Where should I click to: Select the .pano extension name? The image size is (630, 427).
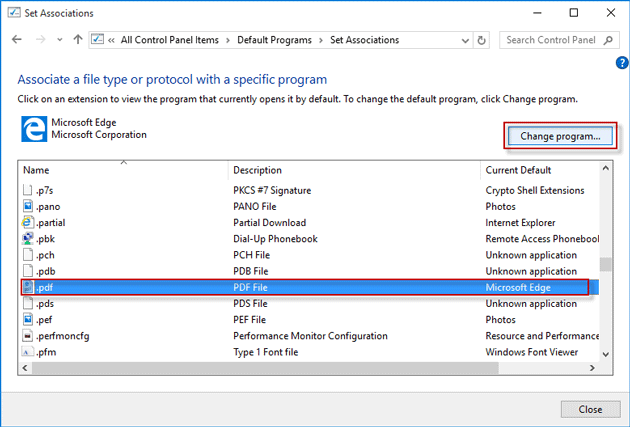[x=48, y=207]
